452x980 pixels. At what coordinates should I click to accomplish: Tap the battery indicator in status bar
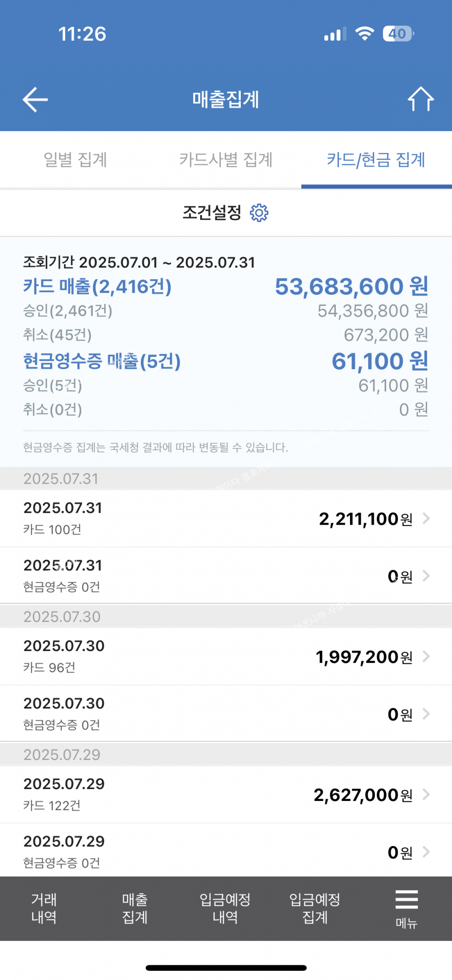(398, 34)
